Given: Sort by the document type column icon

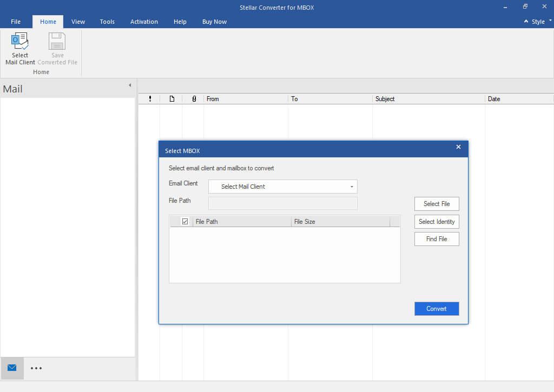Looking at the screenshot, I should point(172,99).
